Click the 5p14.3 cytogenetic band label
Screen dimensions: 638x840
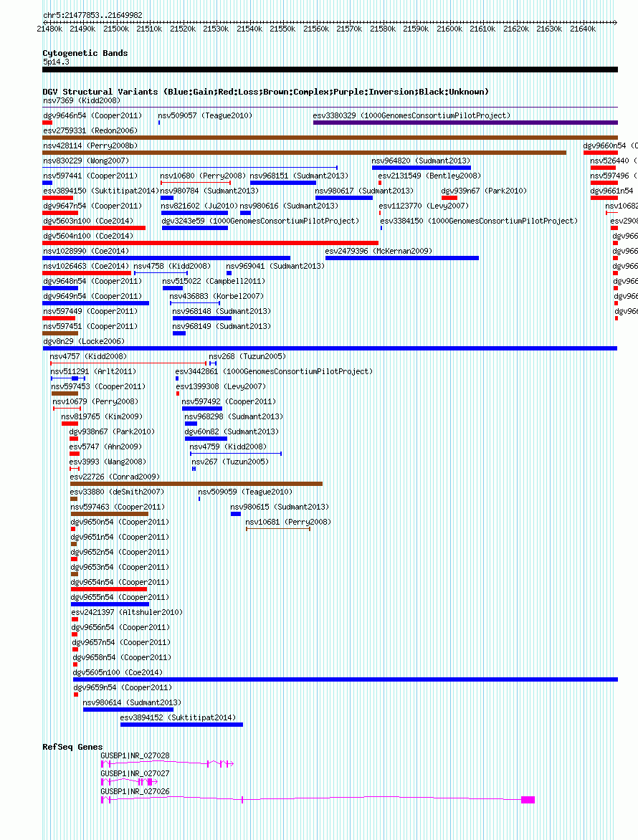[x=56, y=62]
